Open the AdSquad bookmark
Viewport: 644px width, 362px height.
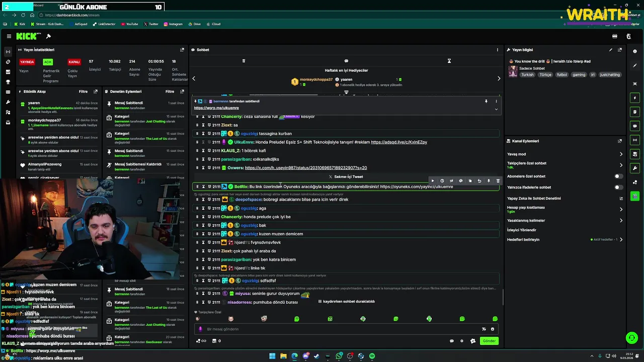tap(78, 24)
